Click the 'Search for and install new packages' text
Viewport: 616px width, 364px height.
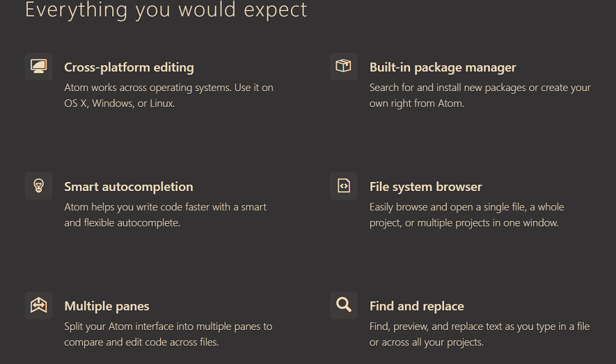click(480, 95)
